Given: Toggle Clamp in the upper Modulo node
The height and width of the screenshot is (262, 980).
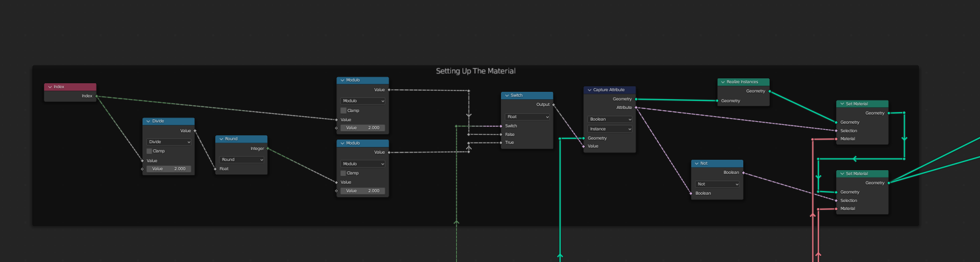Looking at the screenshot, I should 344,111.
